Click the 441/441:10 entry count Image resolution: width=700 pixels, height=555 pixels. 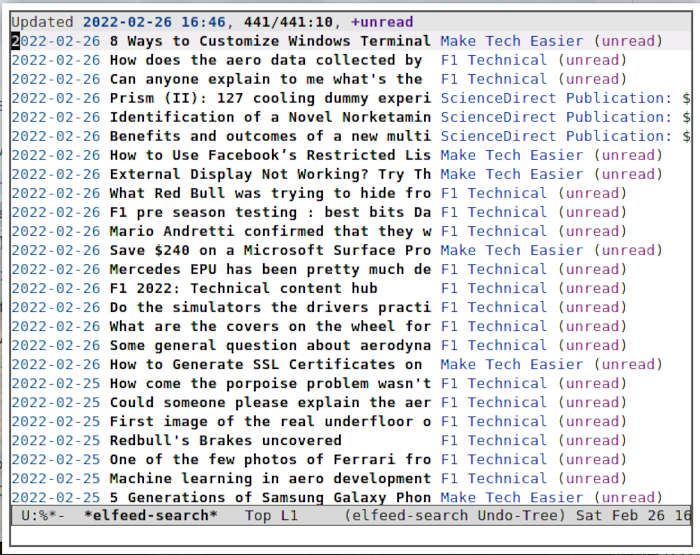(288, 22)
